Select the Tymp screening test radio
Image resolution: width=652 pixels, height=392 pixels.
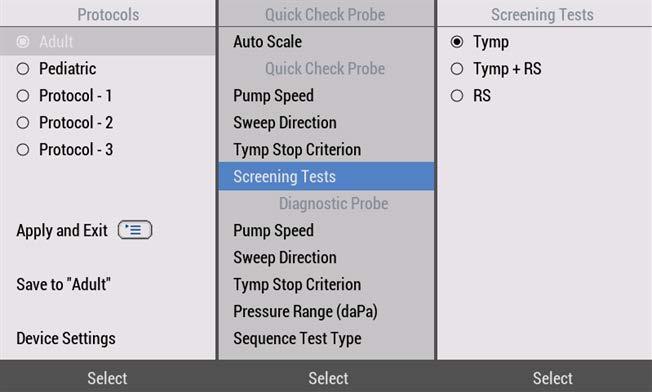point(457,42)
